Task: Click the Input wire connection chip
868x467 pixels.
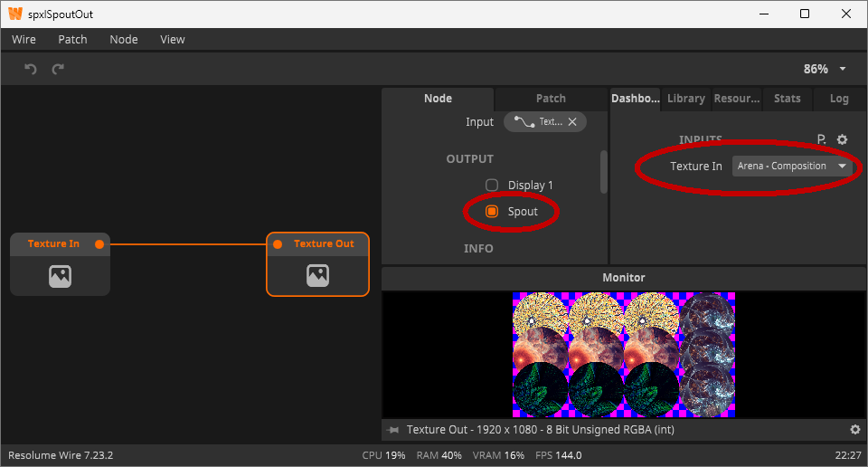Action: click(539, 122)
